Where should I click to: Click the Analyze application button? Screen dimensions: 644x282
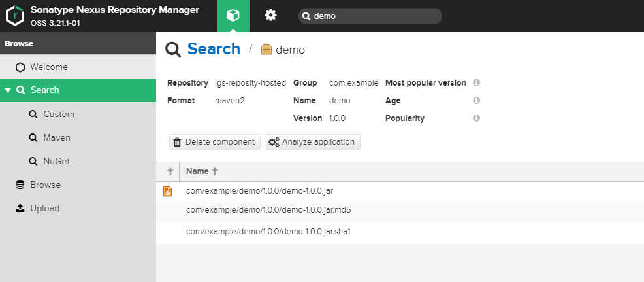click(x=313, y=142)
